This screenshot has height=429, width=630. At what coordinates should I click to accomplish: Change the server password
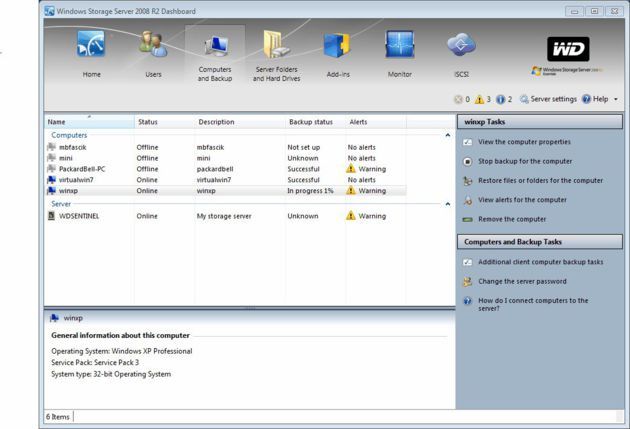click(522, 281)
